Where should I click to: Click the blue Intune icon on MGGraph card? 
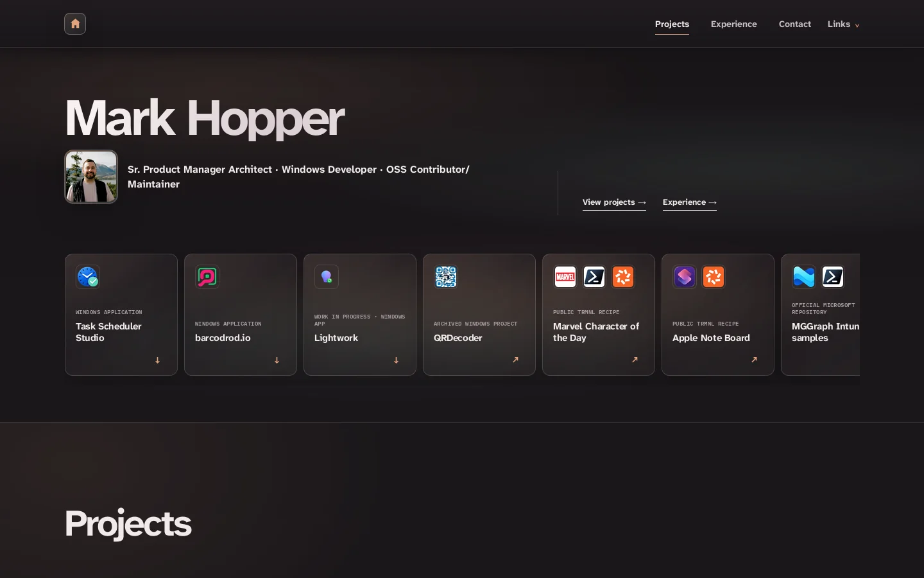(804, 277)
